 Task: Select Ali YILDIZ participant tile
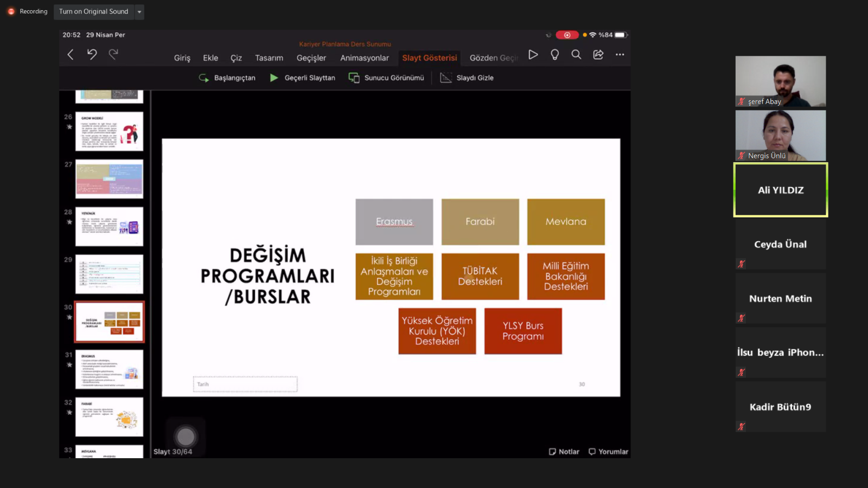[x=781, y=190]
